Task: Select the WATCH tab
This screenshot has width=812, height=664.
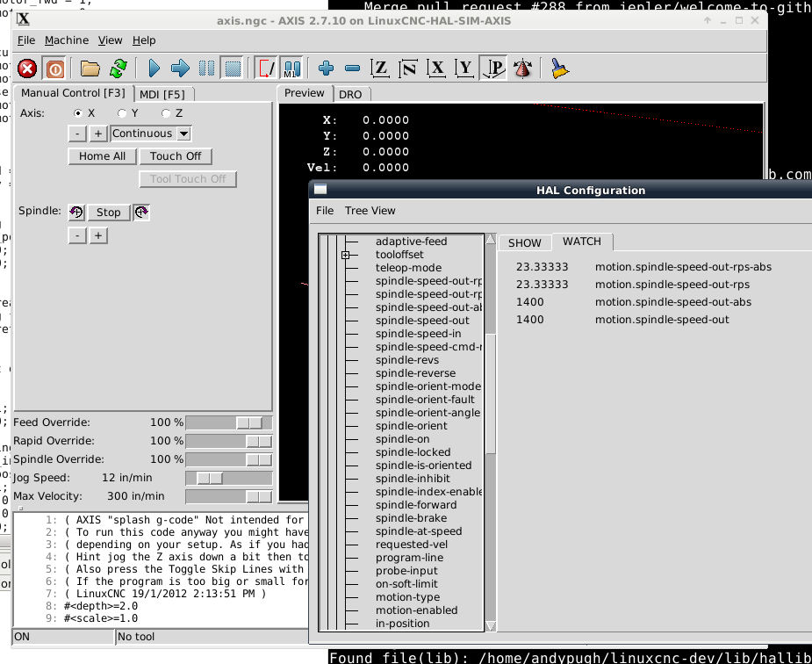Action: [582, 242]
